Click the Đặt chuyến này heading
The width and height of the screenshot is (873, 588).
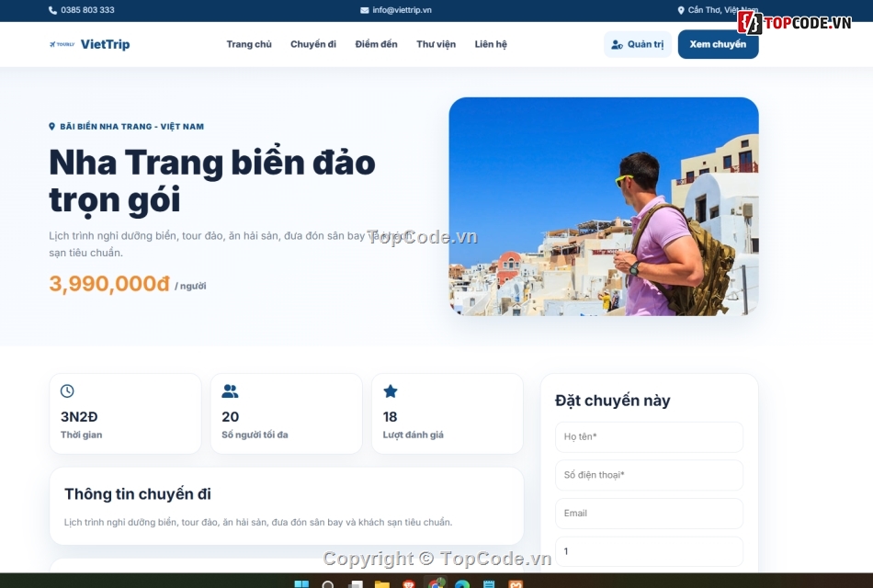[x=612, y=401]
